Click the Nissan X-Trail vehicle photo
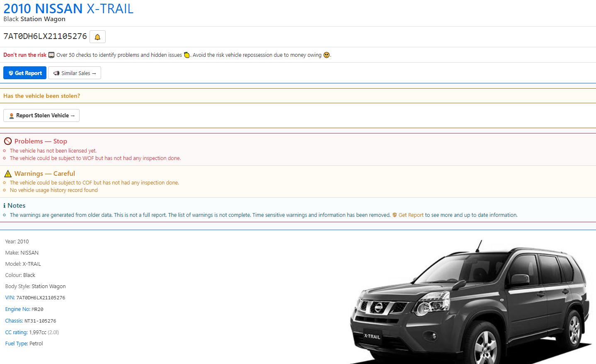The image size is (596, 364). pyautogui.click(x=471, y=302)
